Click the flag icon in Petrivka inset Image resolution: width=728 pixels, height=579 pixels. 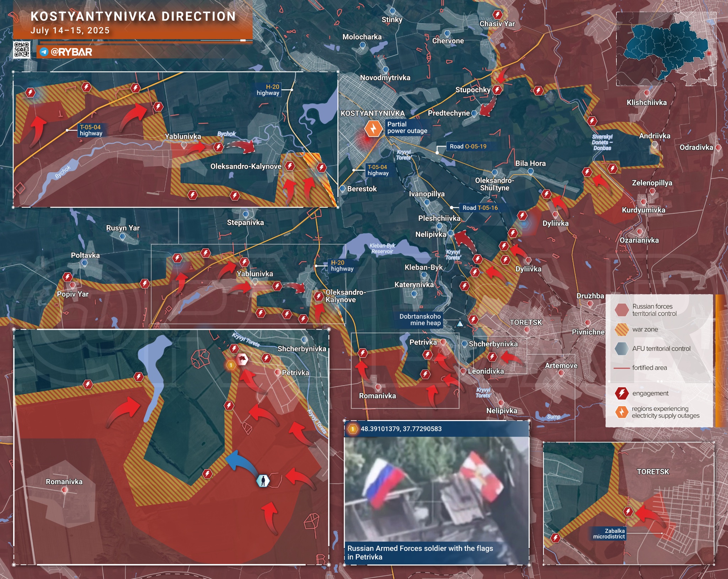tap(242, 359)
